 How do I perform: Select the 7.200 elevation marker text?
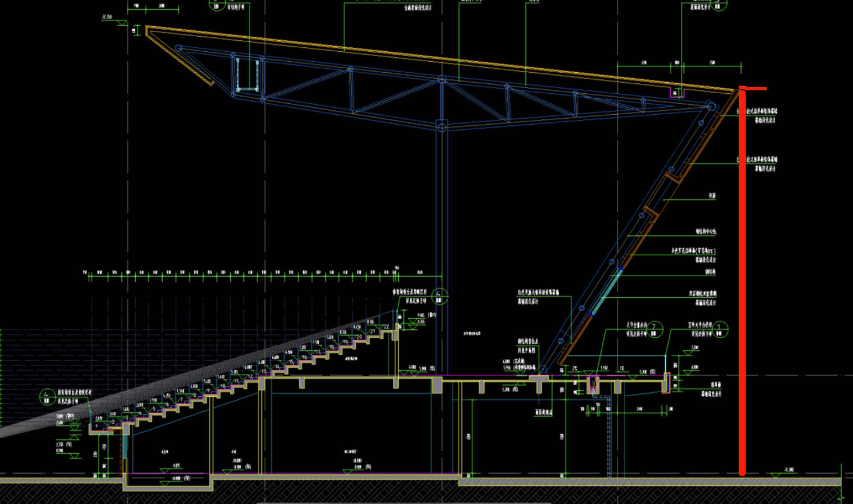[694, 348]
